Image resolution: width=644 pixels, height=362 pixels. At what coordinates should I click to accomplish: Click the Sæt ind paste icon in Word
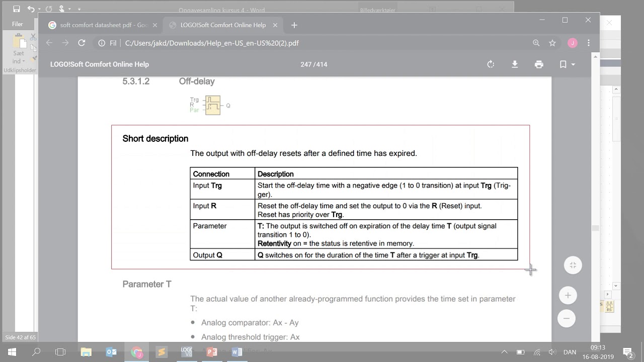tap(19, 41)
